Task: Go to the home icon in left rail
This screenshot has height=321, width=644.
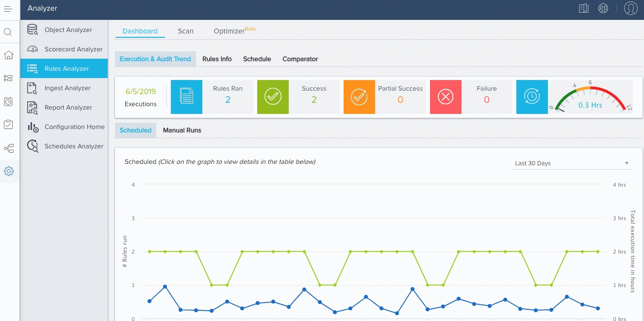Action: [x=8, y=55]
